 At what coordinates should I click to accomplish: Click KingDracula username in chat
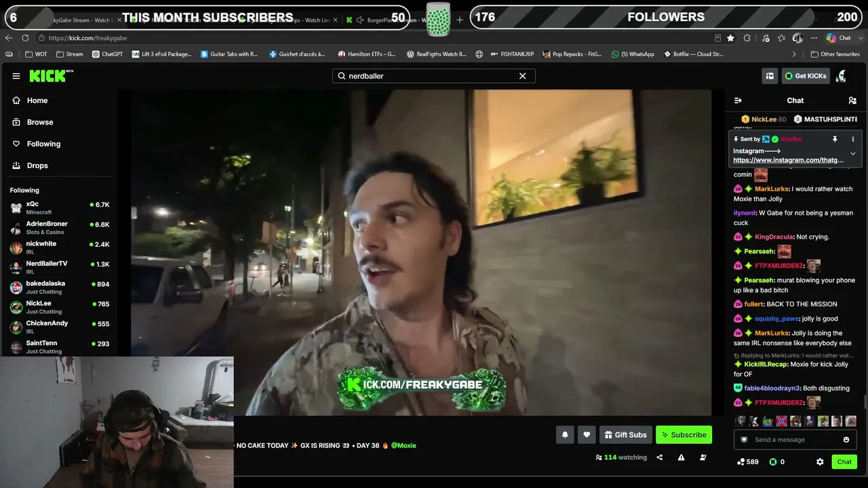(x=774, y=237)
